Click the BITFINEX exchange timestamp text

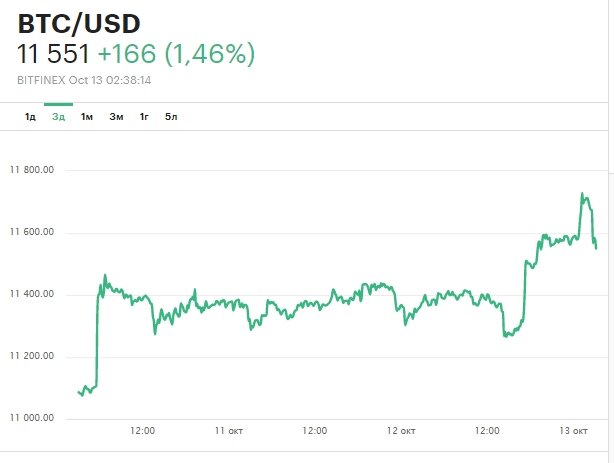click(85, 80)
